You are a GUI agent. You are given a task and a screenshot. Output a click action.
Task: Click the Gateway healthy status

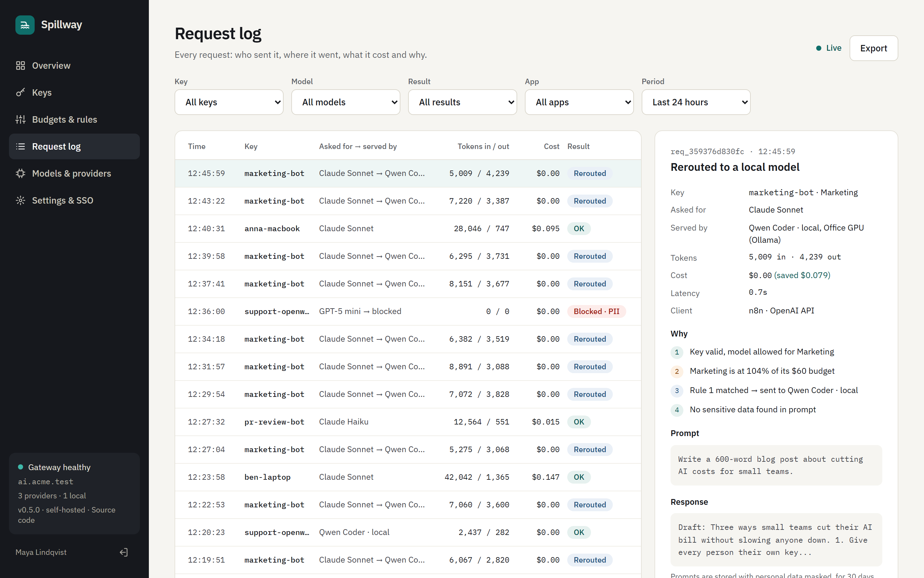point(54,467)
